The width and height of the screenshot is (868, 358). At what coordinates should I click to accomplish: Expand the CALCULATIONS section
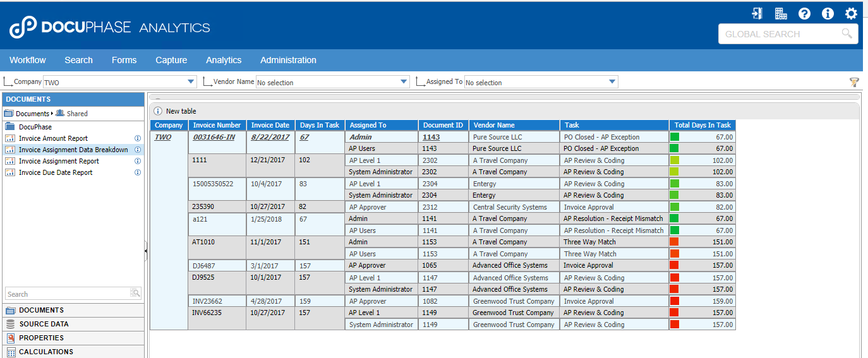tap(73, 352)
